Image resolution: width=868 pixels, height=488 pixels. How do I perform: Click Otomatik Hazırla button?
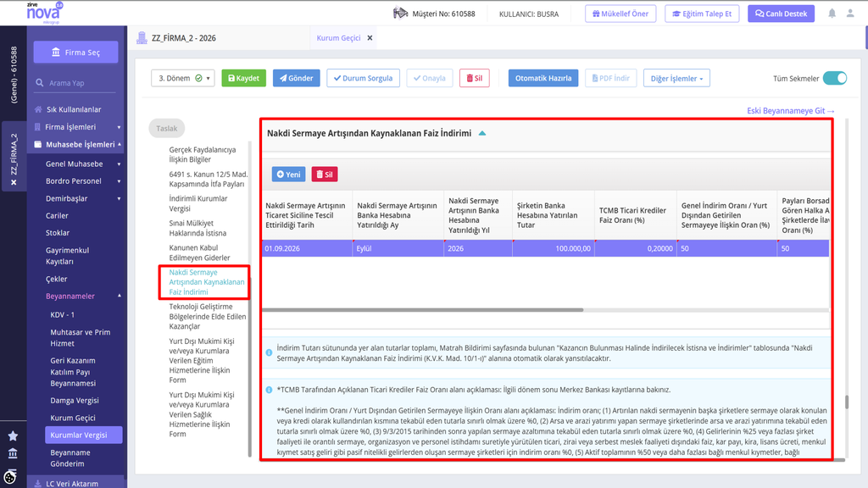pyautogui.click(x=543, y=78)
